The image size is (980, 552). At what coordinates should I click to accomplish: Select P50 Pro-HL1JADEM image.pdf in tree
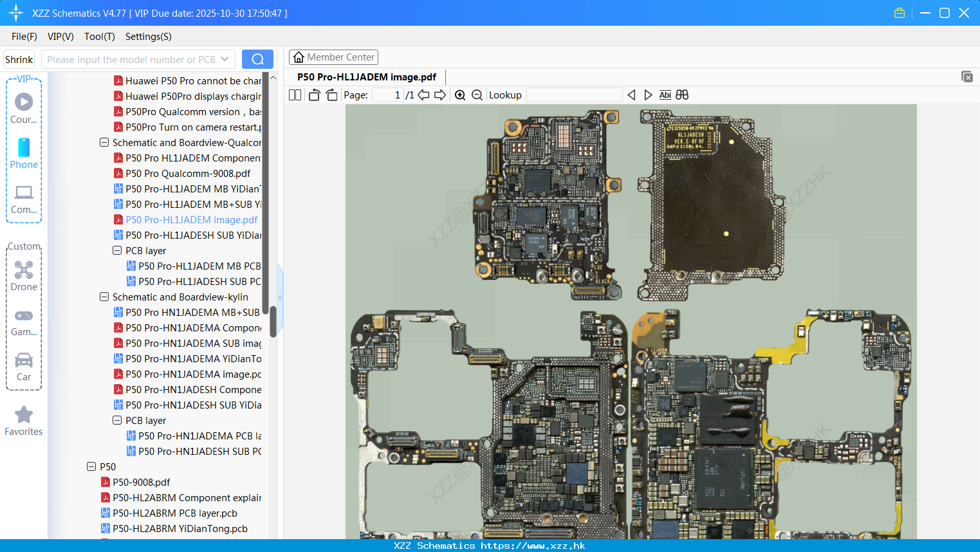(186, 219)
